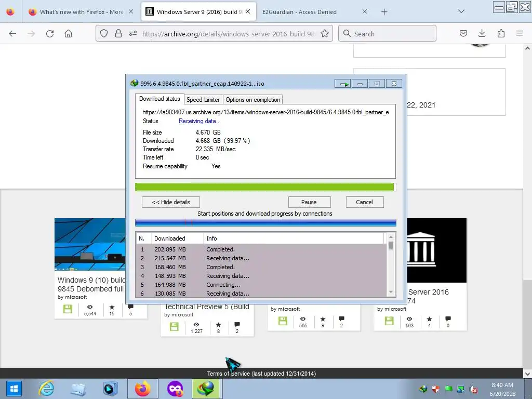This screenshot has width=532, height=399.
Task: Click the star icon on the 563 views card
Action: click(429, 319)
